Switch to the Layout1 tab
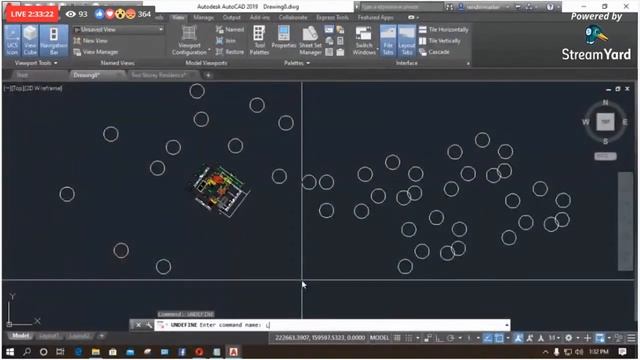The height and width of the screenshot is (360, 640). click(49, 336)
